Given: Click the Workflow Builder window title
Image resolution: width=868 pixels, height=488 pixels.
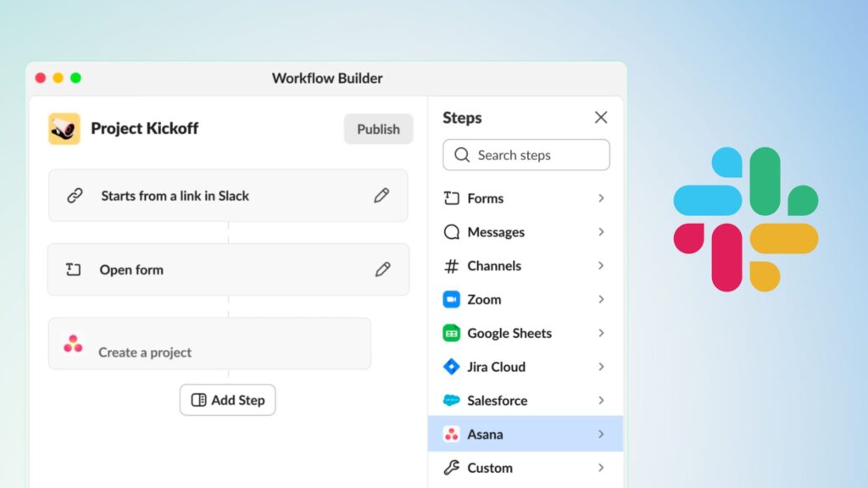Looking at the screenshot, I should click(327, 78).
